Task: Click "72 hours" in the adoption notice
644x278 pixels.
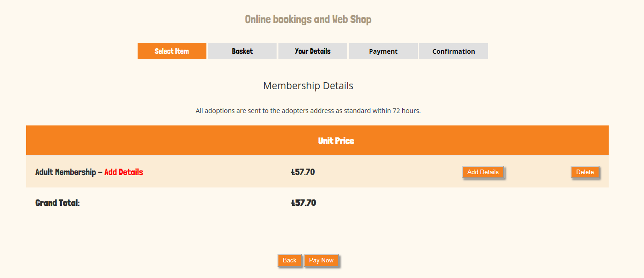Action: click(405, 111)
